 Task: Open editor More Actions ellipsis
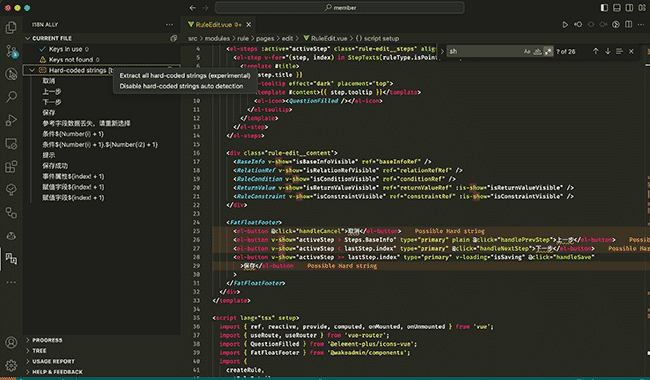click(x=641, y=24)
